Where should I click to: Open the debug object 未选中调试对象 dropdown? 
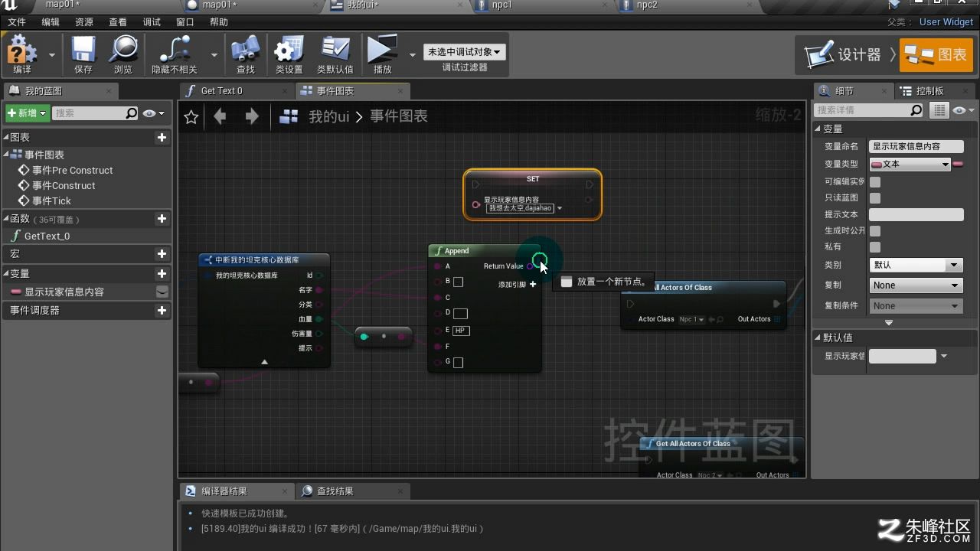tap(465, 52)
